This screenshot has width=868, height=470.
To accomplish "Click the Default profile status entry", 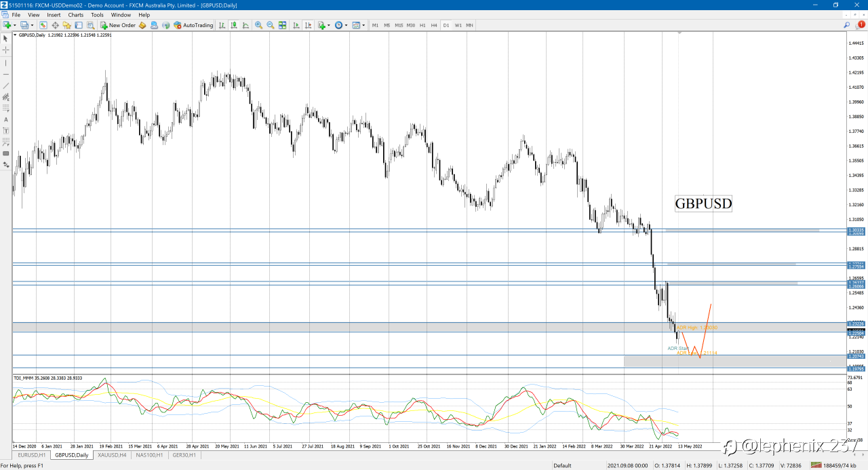I will tap(562, 465).
